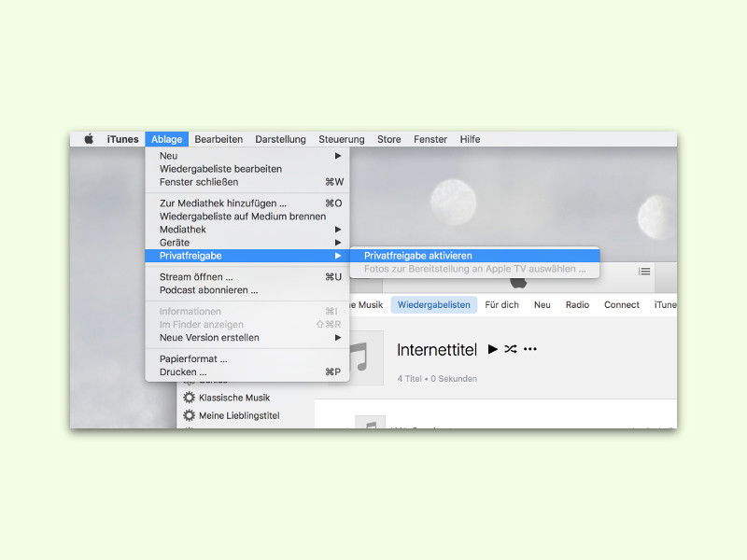Open the Neu tab in iTunes
The width and height of the screenshot is (747, 560).
[x=543, y=305]
